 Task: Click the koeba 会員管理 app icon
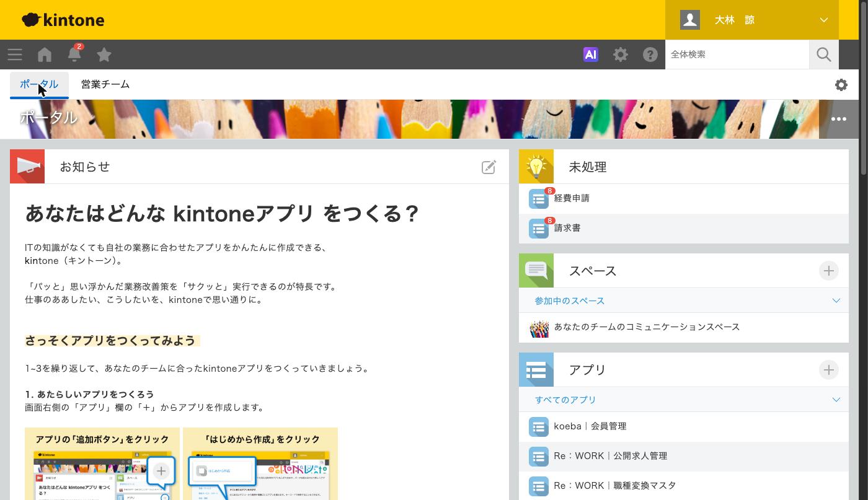point(539,427)
